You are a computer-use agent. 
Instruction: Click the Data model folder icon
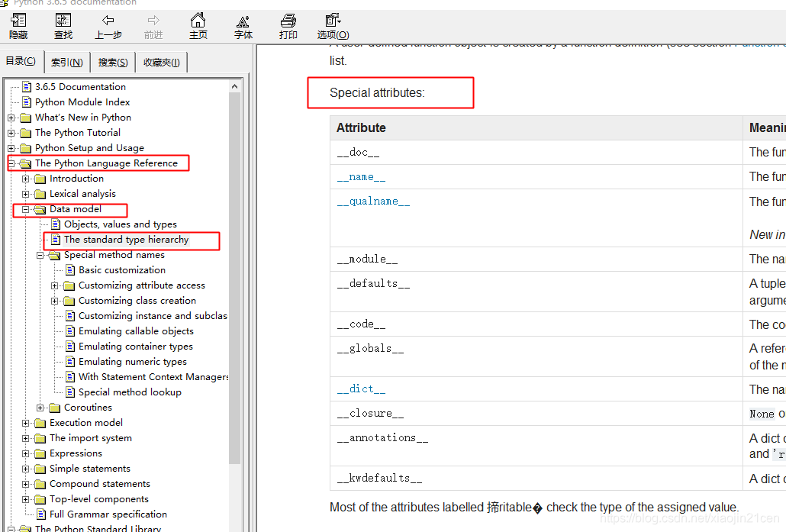click(x=40, y=210)
